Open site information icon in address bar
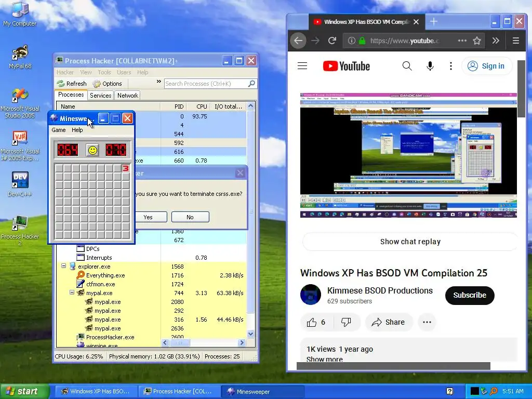The image size is (532, 399). (x=352, y=41)
